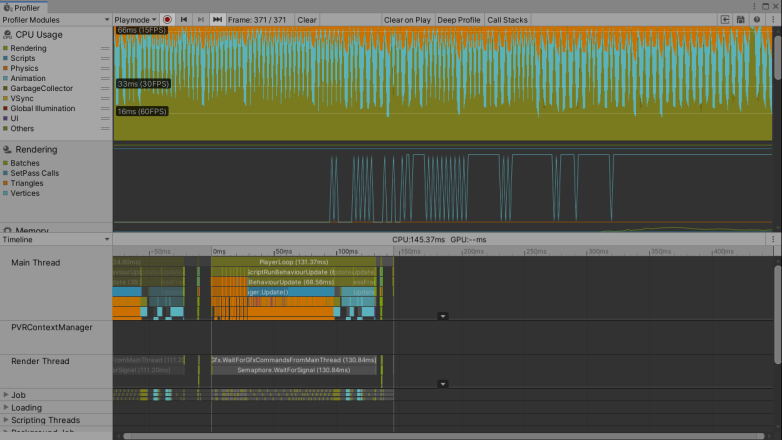782x440 pixels.
Task: Go to previous frame button
Action: point(184,20)
